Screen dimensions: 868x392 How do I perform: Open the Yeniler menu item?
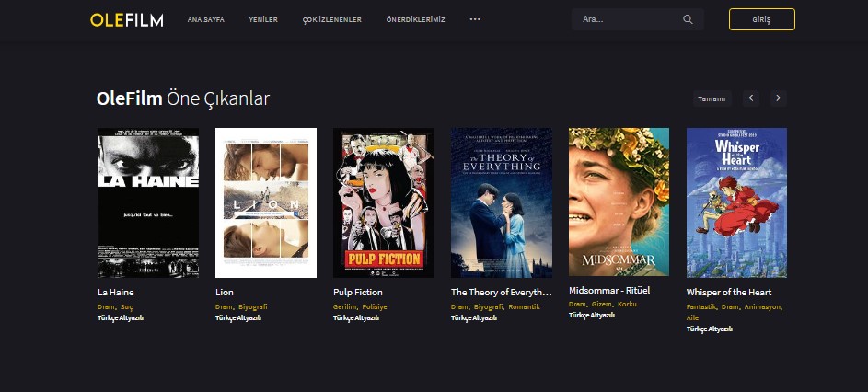[x=263, y=19]
